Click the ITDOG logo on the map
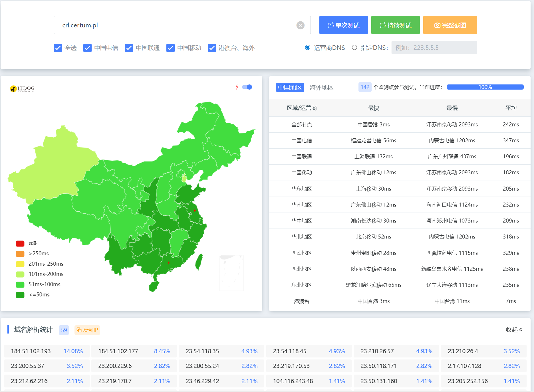The width and height of the screenshot is (534, 392). click(x=22, y=89)
